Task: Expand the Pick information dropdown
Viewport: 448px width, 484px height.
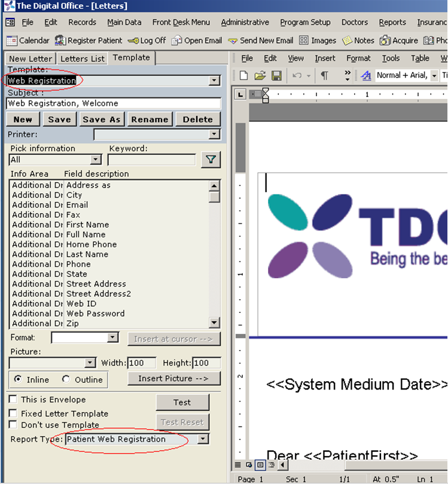Action: click(96, 160)
